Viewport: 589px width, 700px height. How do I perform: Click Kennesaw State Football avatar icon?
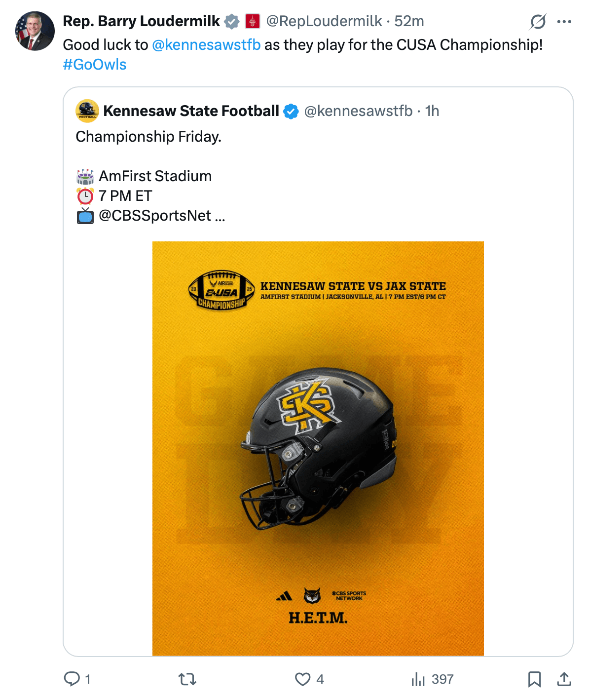87,111
